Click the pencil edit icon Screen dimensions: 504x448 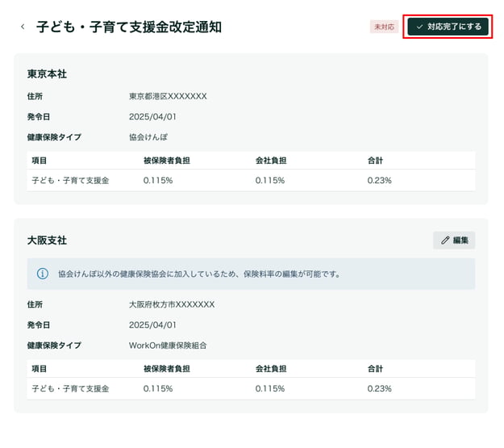pyautogui.click(x=445, y=240)
